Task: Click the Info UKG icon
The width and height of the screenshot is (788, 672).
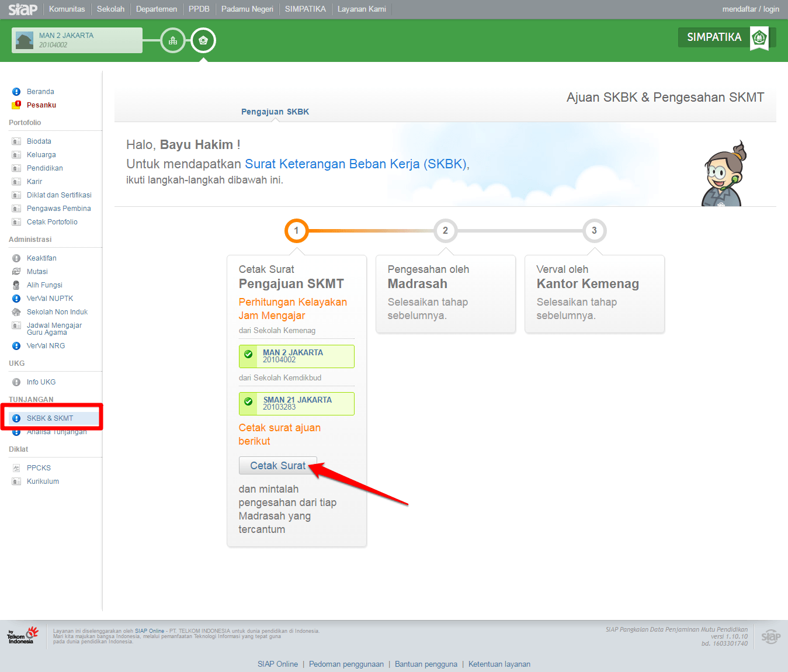Action: pyautogui.click(x=16, y=382)
